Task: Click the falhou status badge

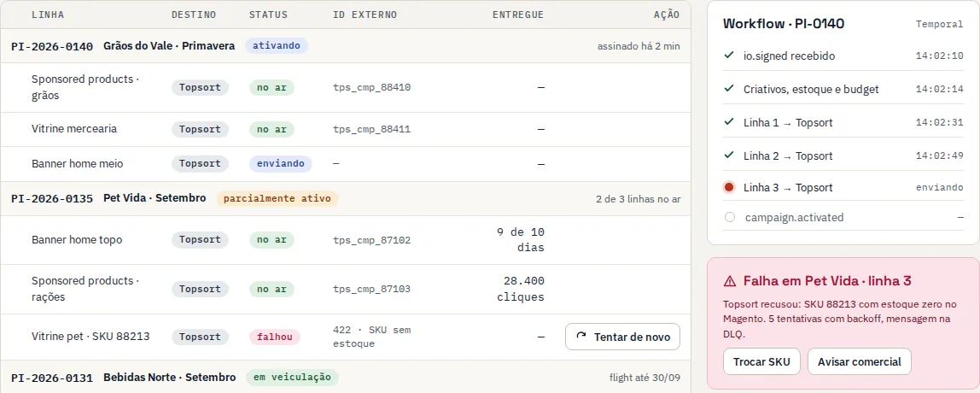Action: click(274, 337)
